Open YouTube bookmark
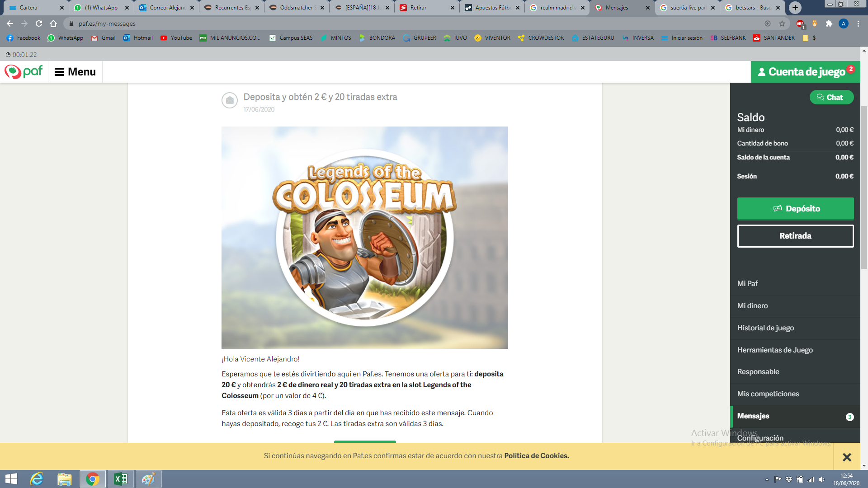Image resolution: width=868 pixels, height=488 pixels. tap(176, 38)
